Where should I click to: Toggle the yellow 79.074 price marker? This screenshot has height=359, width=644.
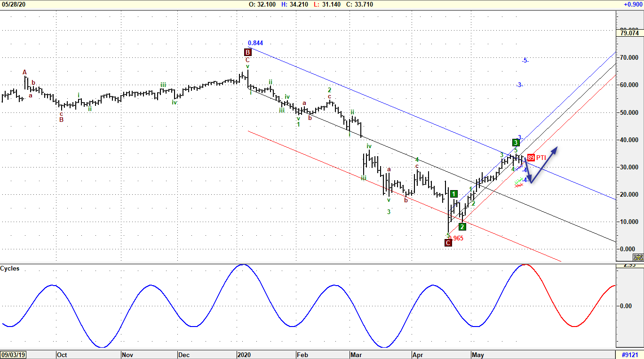[629, 33]
